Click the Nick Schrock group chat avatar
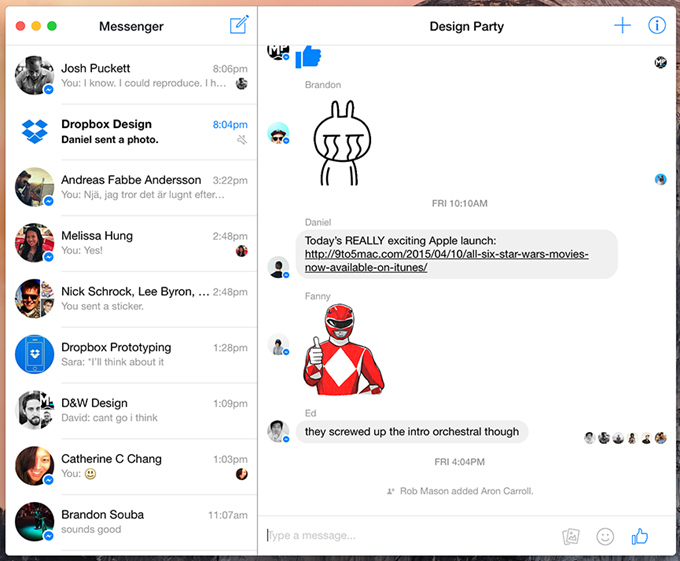Image resolution: width=680 pixels, height=561 pixels. (34, 299)
